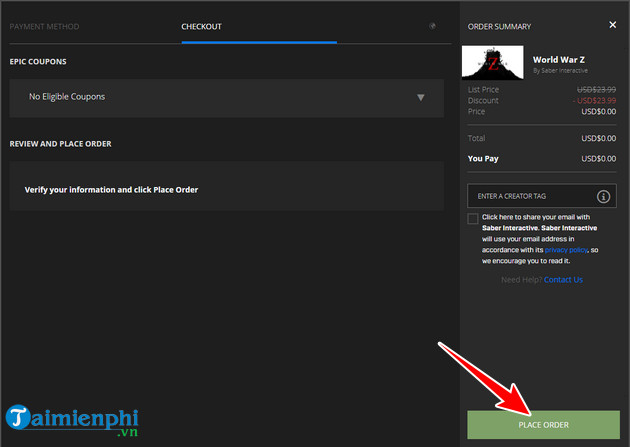Tick the share email with Saber Interactive checkbox
This screenshot has width=630, height=447.
pos(472,218)
